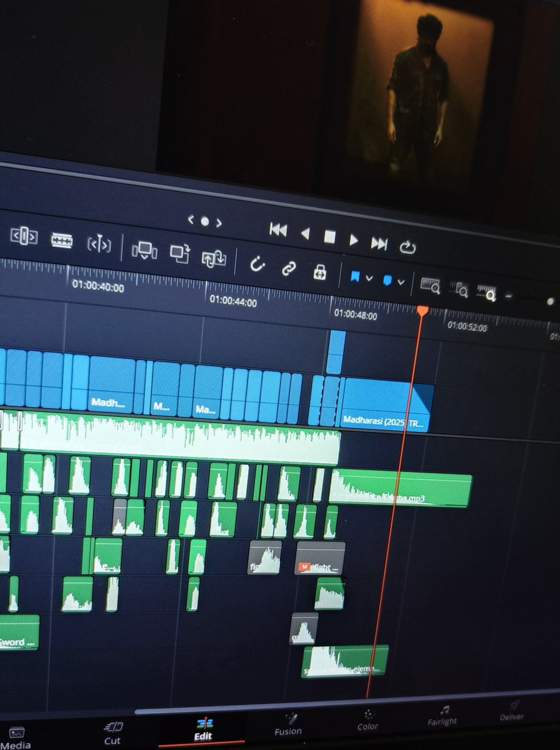Click Full Extent Zoom icon
Image resolution: width=560 pixels, height=750 pixels.
click(430, 286)
